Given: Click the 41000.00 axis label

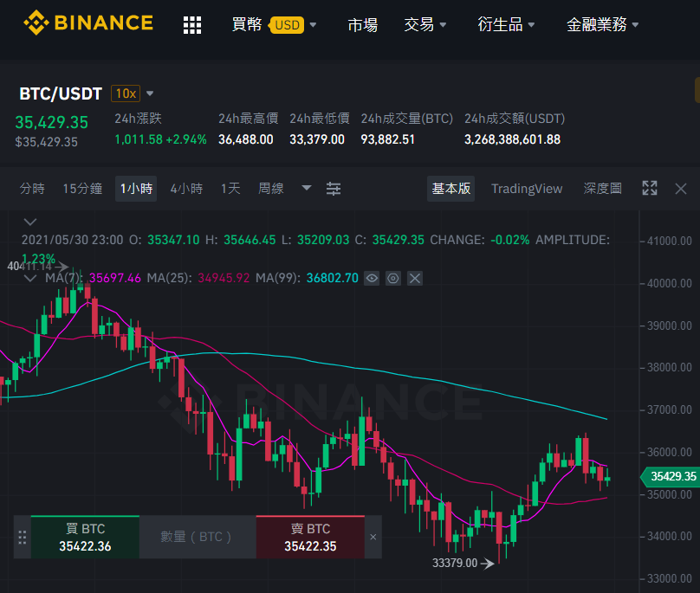Looking at the screenshot, I should (x=669, y=241).
